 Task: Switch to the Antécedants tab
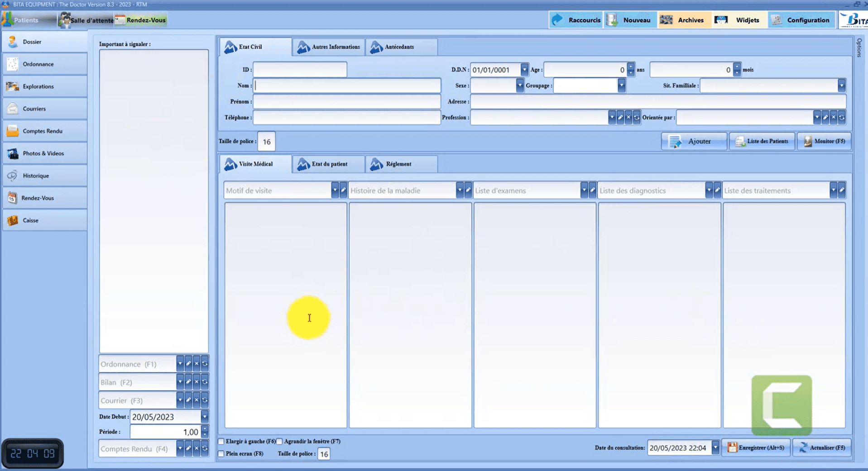point(402,47)
